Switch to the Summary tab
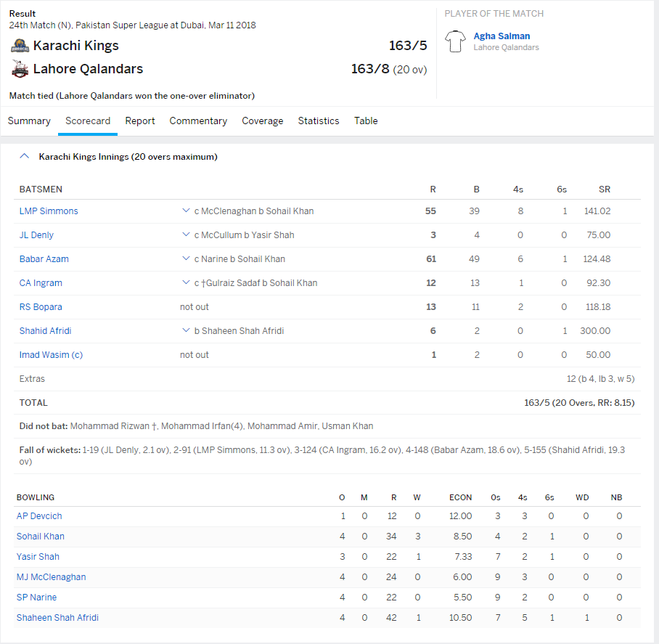Screen dimensions: 659x644 (29, 121)
